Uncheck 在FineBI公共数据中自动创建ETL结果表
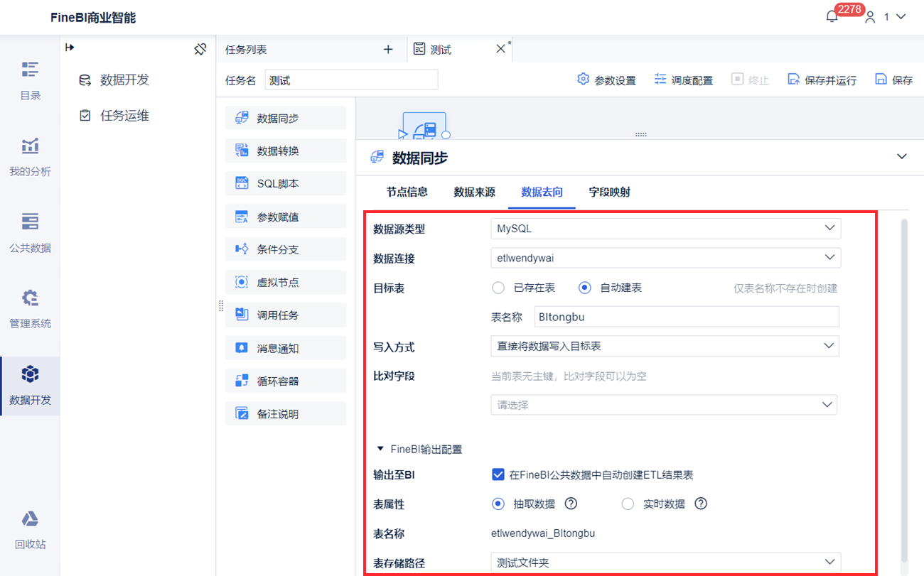 point(498,474)
